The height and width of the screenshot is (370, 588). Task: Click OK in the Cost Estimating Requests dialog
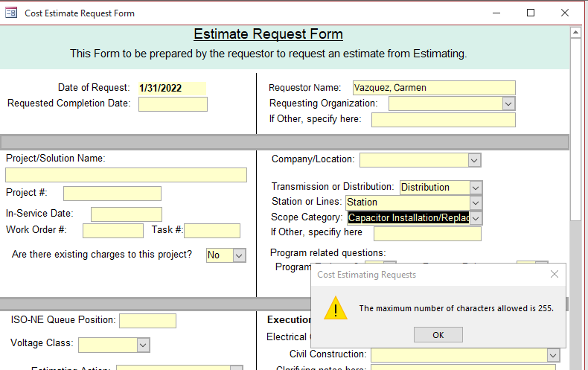(438, 335)
